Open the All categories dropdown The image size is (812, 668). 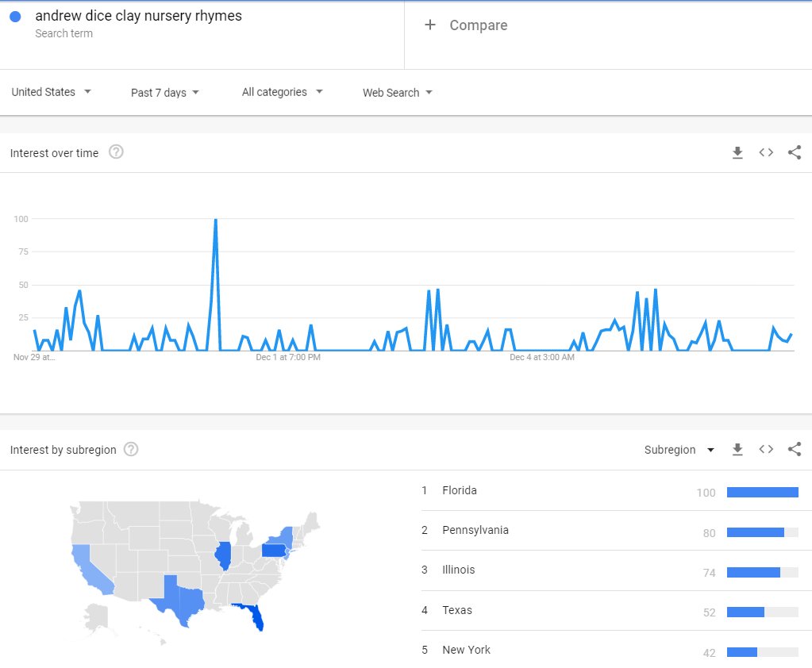[283, 92]
